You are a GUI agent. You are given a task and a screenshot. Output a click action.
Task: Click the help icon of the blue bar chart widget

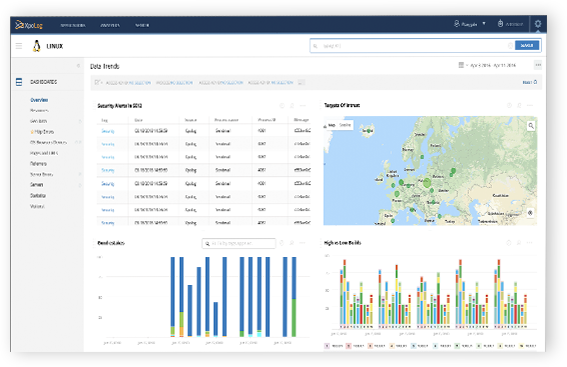(282, 243)
